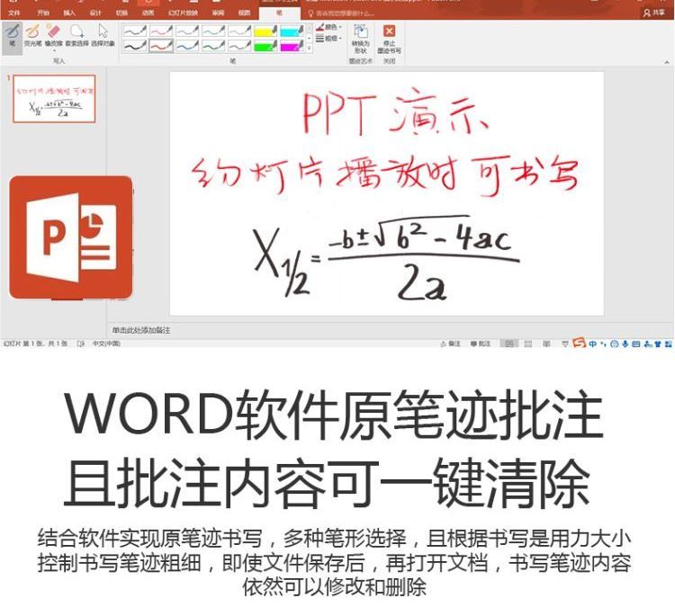Pick the thick red pen style
The width and height of the screenshot is (675, 616).
pyautogui.click(x=161, y=46)
